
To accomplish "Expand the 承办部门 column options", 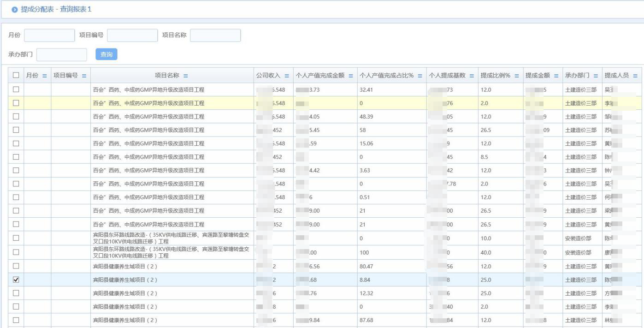I will pyautogui.click(x=596, y=76).
